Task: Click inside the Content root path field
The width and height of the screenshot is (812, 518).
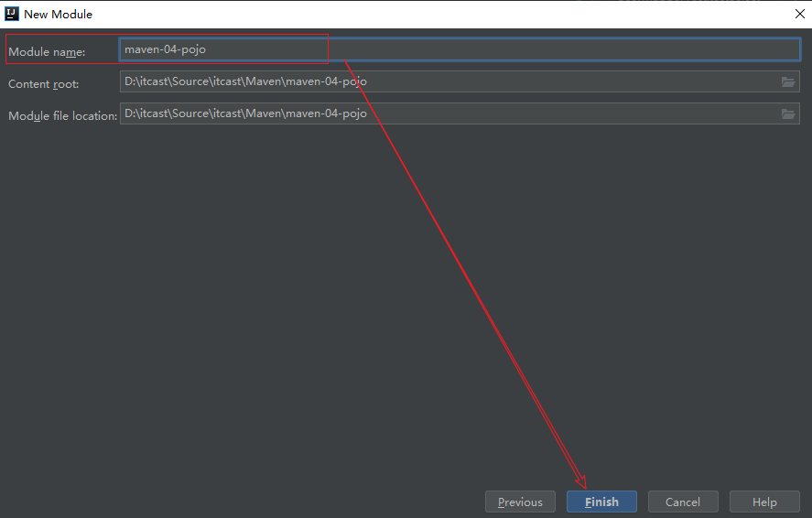Action: tap(549, 81)
